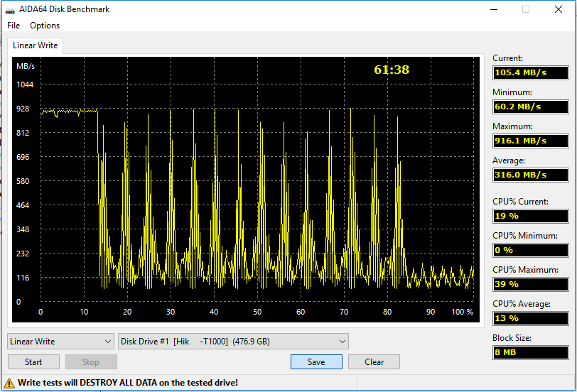577x392 pixels.
Task: Minimize the AIDA64 Disk Benchmark window
Action: (494, 9)
